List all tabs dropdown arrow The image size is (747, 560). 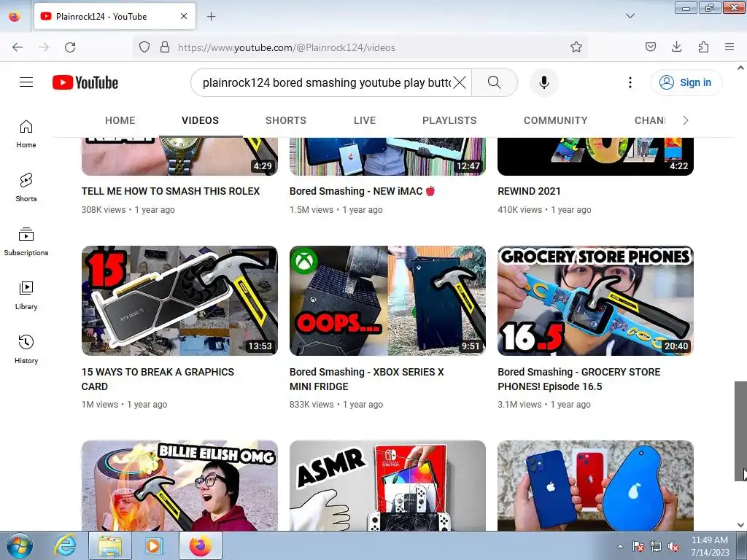click(630, 16)
